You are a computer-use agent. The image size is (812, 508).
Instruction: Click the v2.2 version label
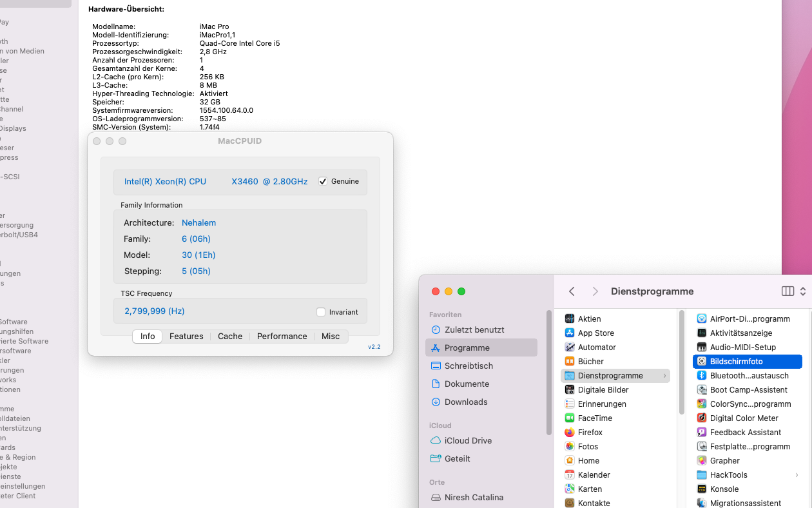click(374, 347)
